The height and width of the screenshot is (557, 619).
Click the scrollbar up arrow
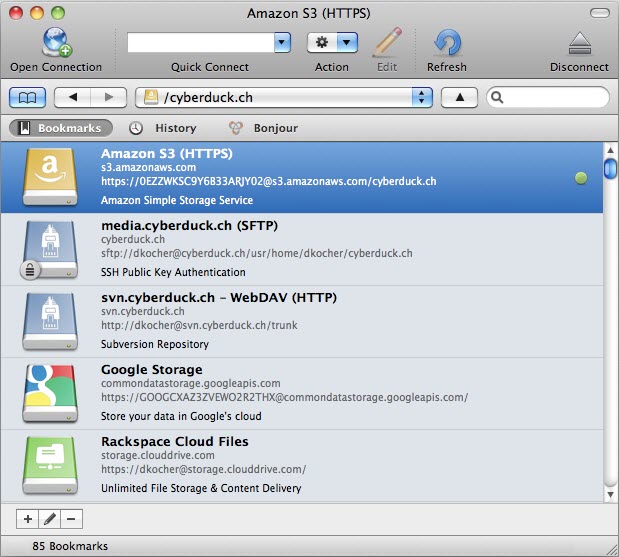610,150
